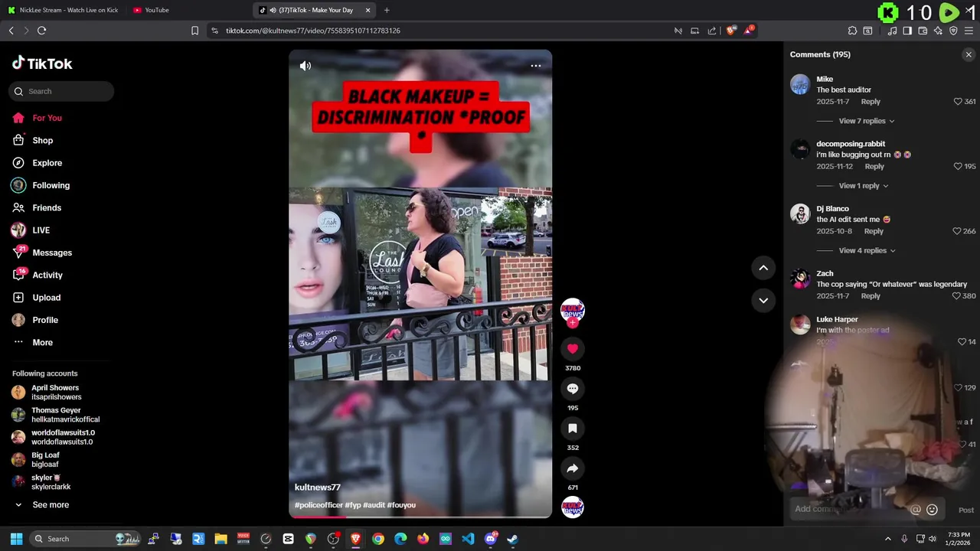Viewport: 980px width, 551px height.
Task: Open the Following feed
Action: (x=51, y=185)
